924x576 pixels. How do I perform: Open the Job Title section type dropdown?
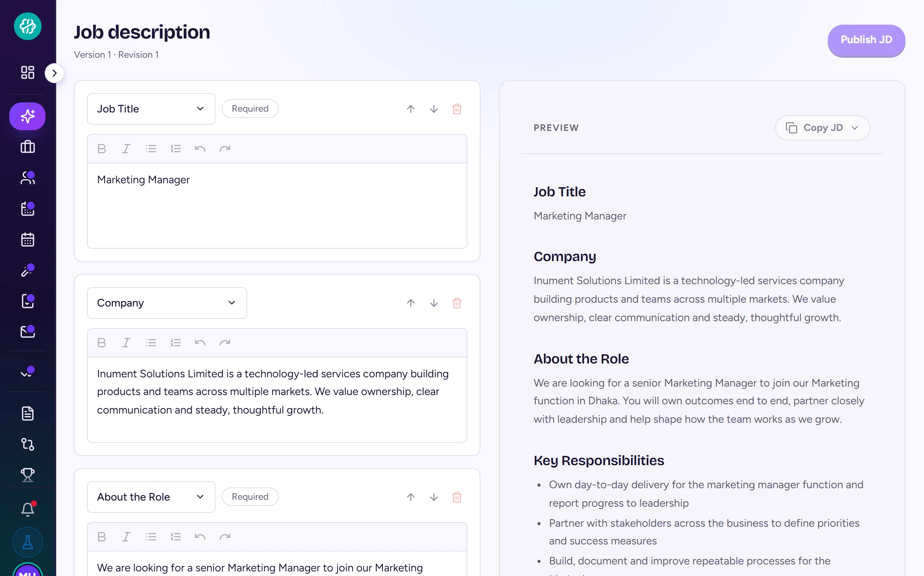click(151, 109)
